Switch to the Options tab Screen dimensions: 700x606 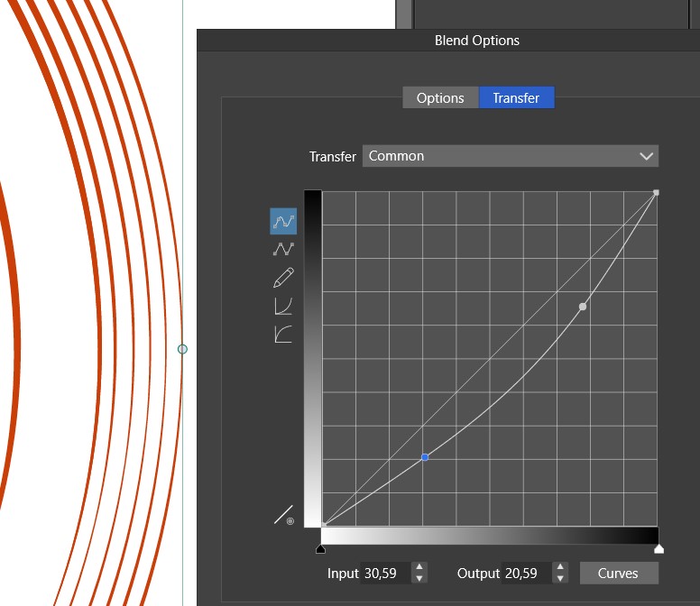pyautogui.click(x=440, y=98)
